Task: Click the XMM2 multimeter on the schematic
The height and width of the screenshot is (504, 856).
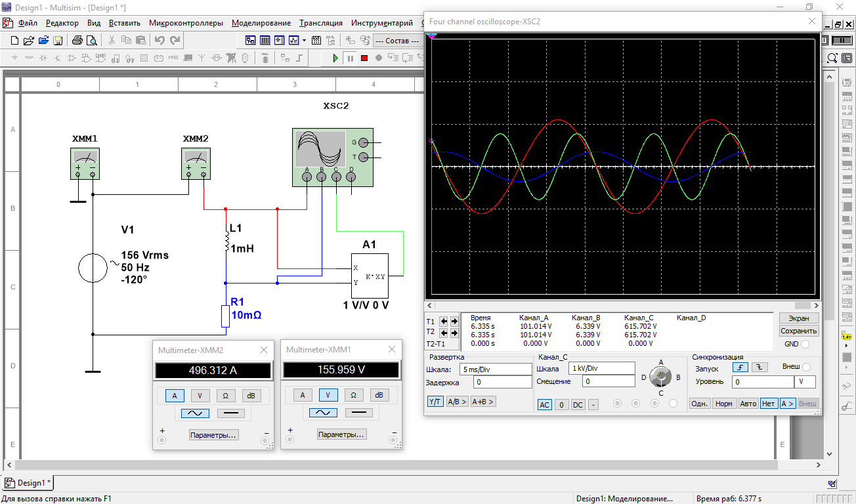Action: point(196,163)
